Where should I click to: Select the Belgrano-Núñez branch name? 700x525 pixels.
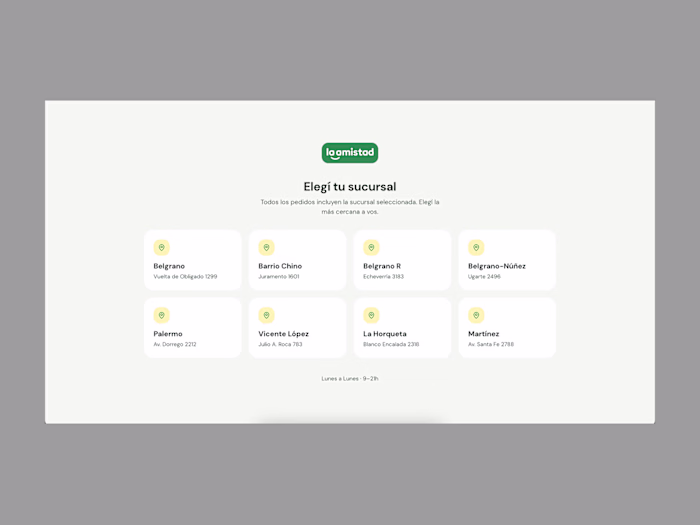pyautogui.click(x=497, y=266)
